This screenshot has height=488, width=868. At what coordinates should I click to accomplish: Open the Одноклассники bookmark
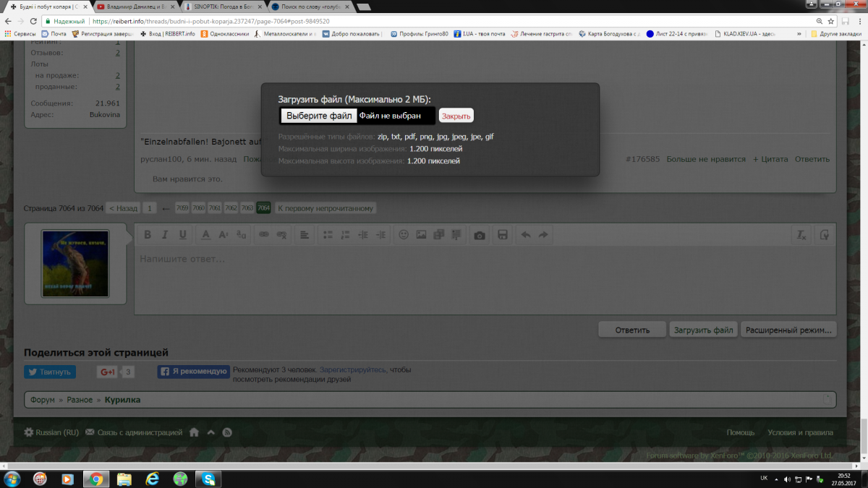coord(225,33)
